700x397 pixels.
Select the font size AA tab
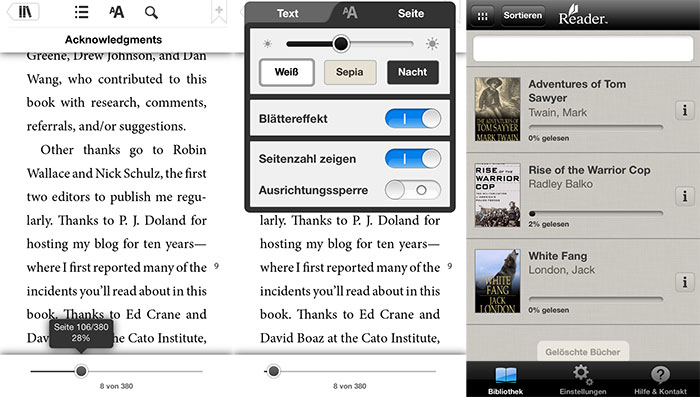350,13
